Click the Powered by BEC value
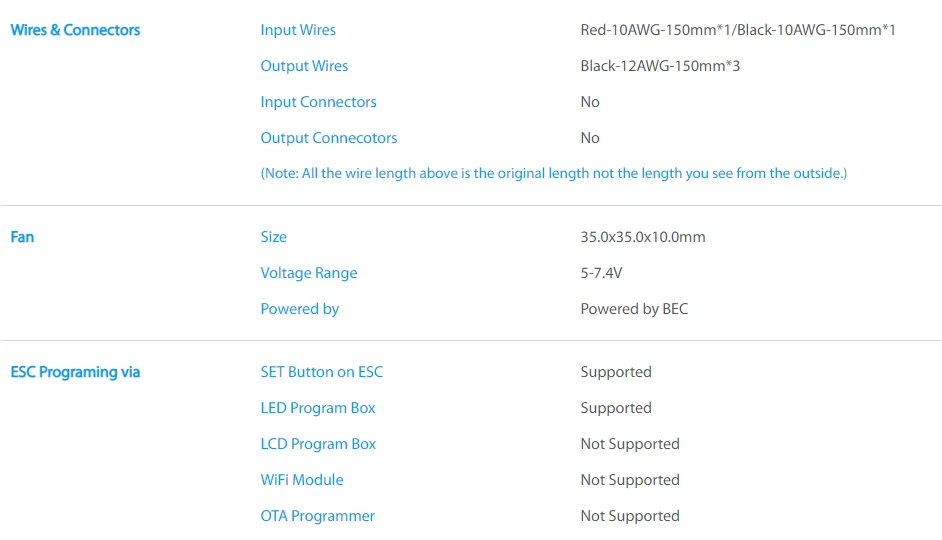 click(x=634, y=309)
